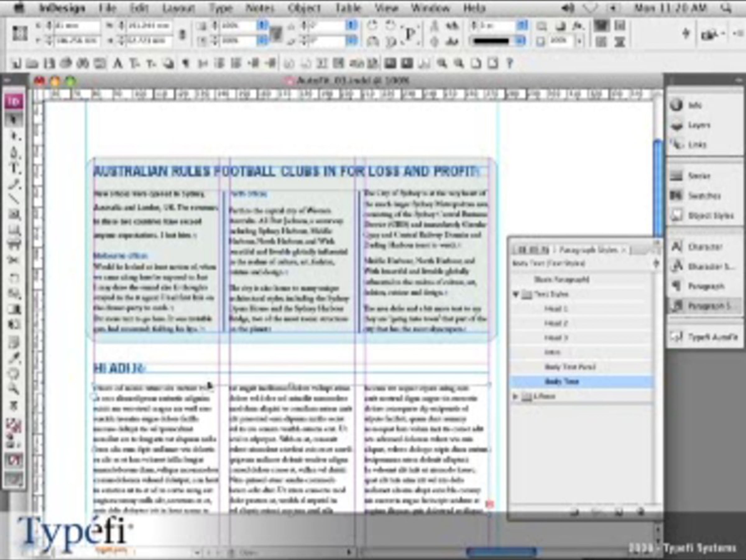
Task: Click the black stroke style swatch
Action: (x=491, y=41)
